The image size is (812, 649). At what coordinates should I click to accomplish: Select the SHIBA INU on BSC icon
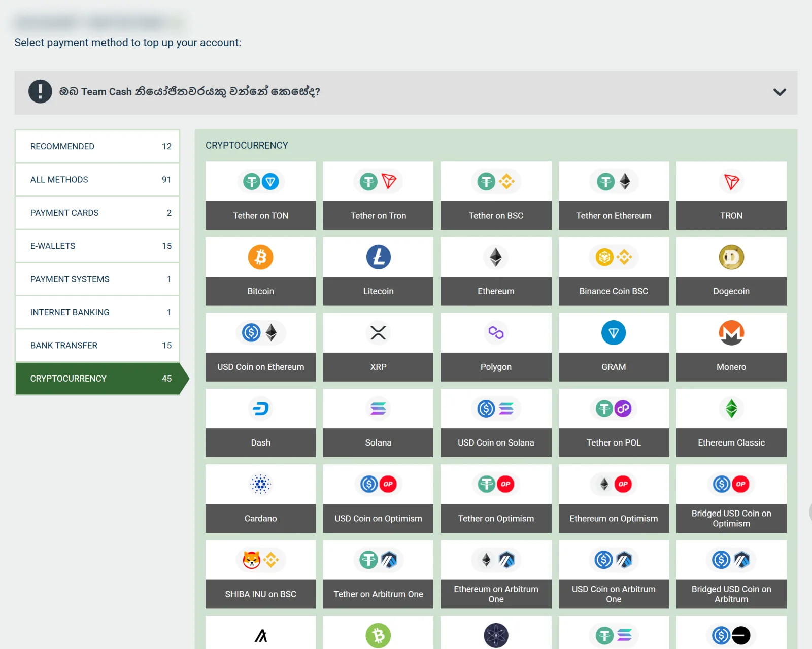(x=260, y=560)
